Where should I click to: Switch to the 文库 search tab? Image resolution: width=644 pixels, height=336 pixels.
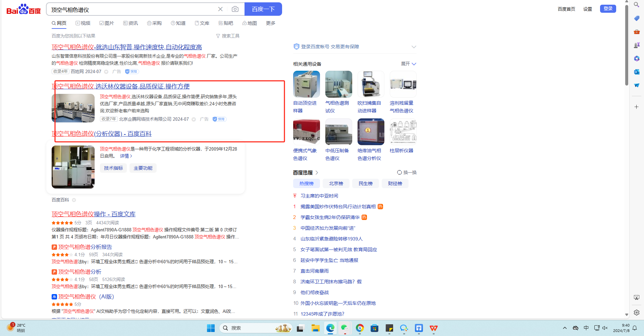click(x=202, y=23)
